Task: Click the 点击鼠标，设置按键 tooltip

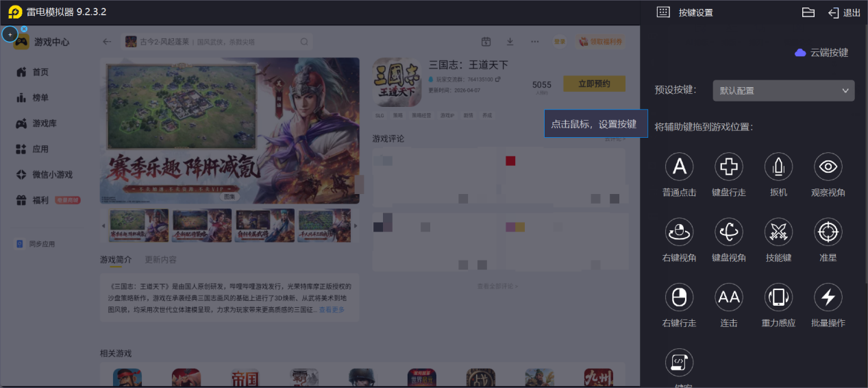Action: (x=595, y=124)
